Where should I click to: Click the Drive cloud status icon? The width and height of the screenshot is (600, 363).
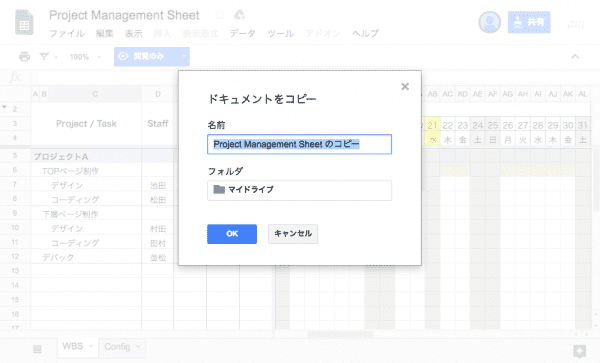coord(239,15)
